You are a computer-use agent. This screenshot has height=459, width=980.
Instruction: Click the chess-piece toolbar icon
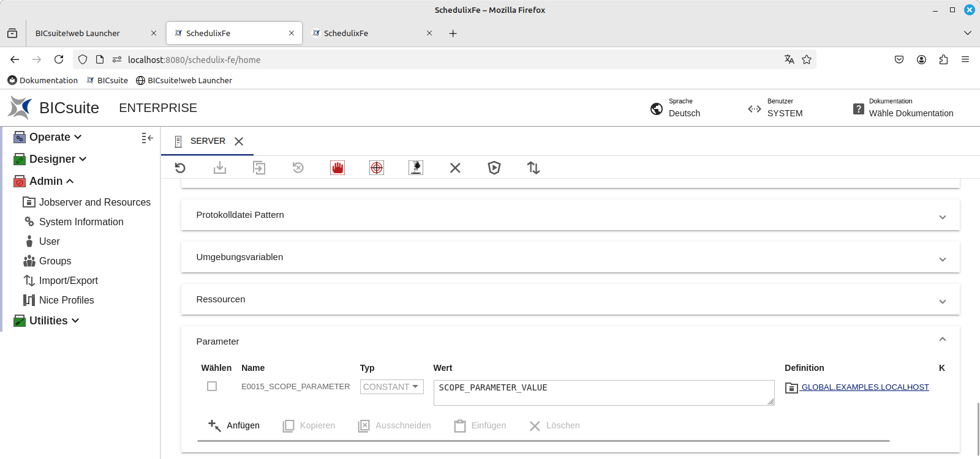416,168
